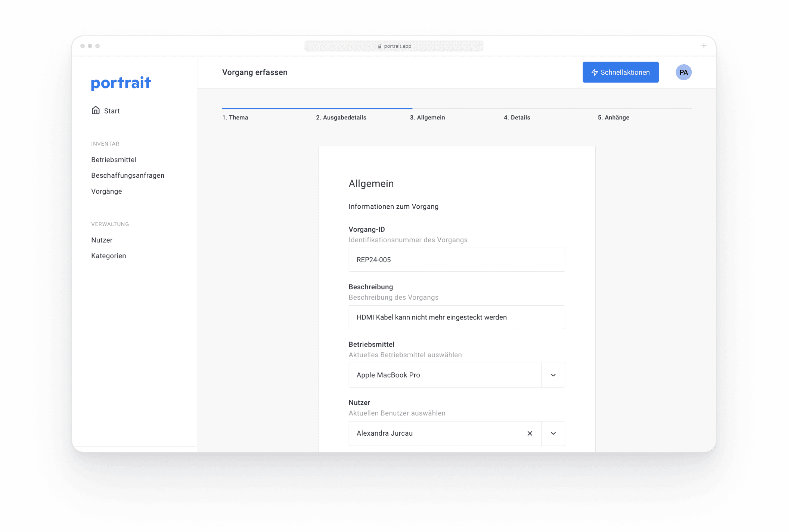Click the home icon next to Start

(96, 111)
